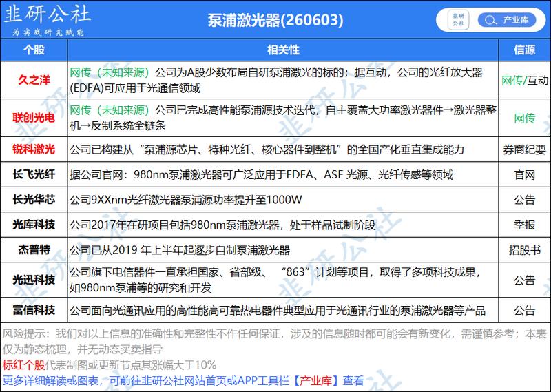Select the title 泵浦激光器(260603)
Viewport: 551px width, 392px height.
click(x=275, y=20)
